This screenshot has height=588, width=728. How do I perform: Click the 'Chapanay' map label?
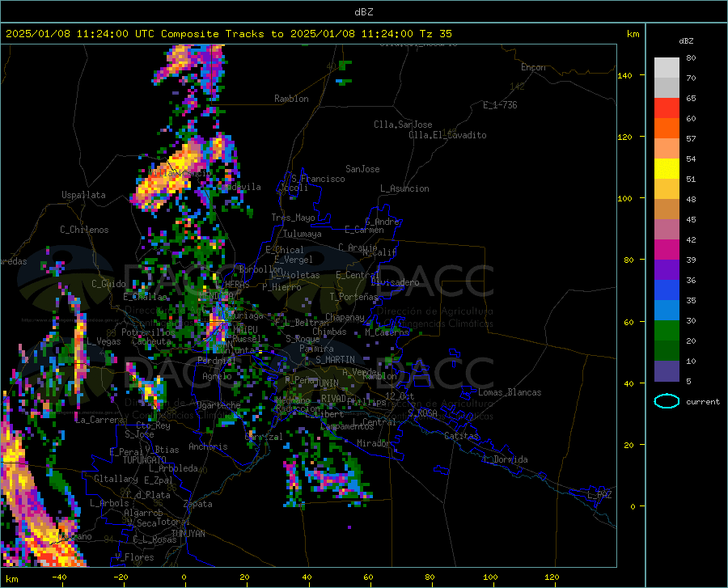[345, 317]
